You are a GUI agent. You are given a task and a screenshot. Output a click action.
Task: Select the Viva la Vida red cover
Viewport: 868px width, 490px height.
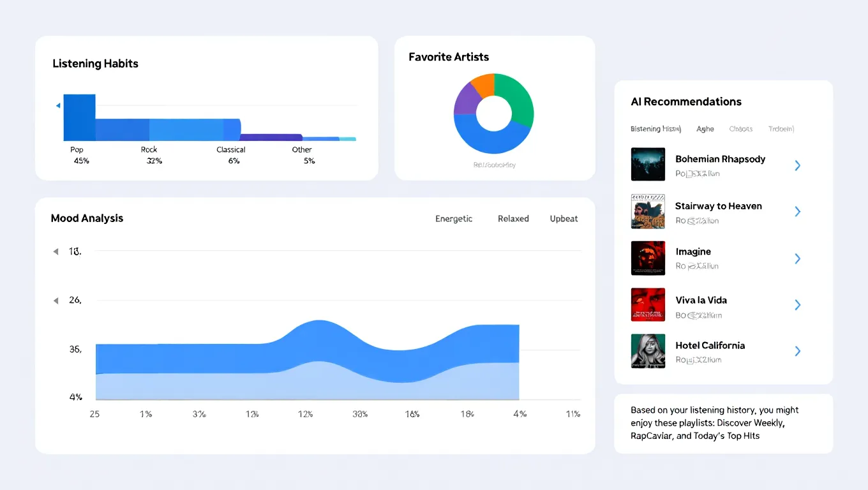point(648,304)
